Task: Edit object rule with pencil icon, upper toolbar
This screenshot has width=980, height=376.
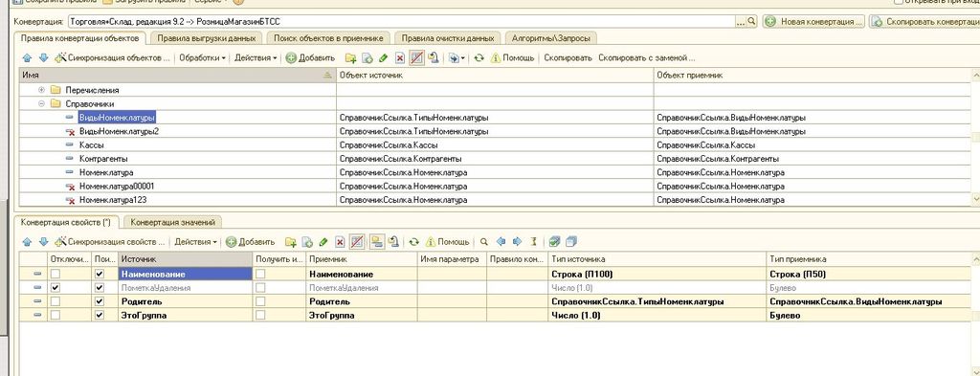Action: pos(384,58)
